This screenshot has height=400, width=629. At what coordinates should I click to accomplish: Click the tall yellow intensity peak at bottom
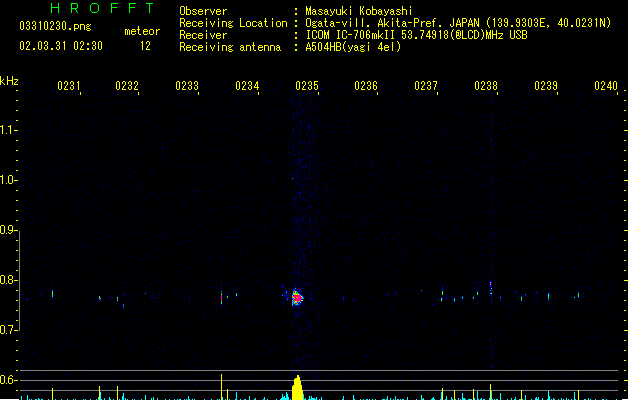click(297, 388)
